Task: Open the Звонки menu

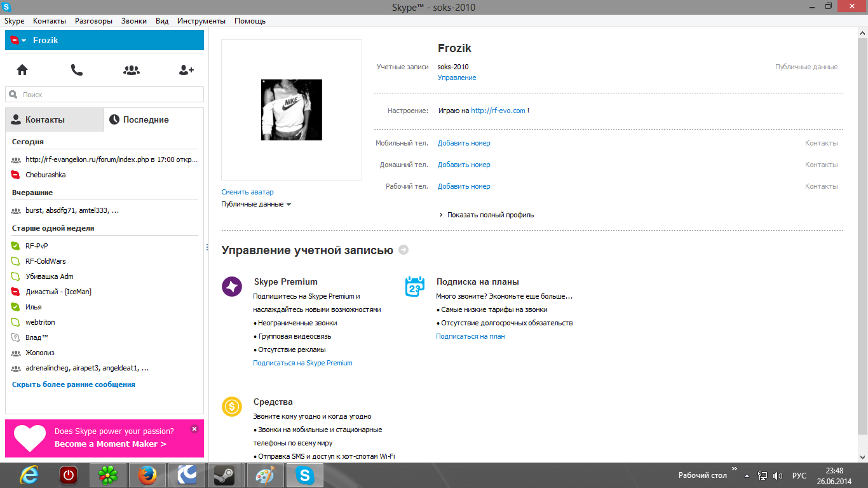Action: 134,21
